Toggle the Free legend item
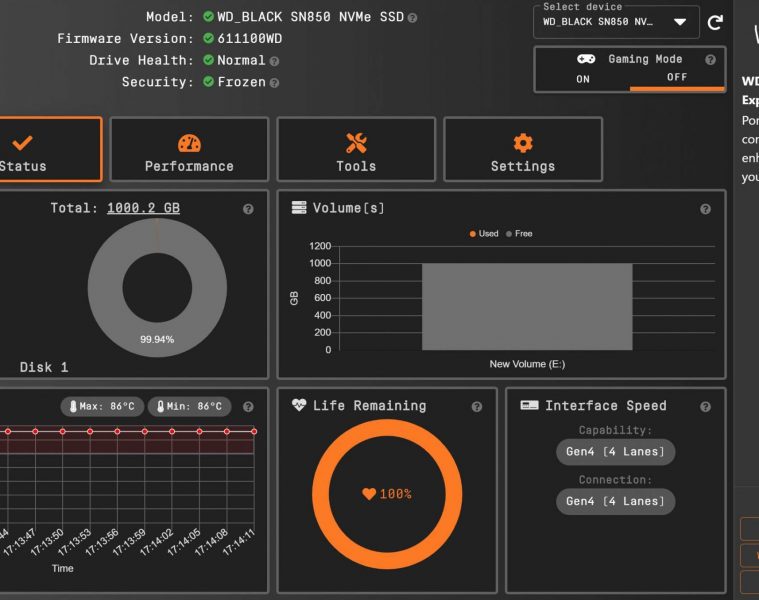759x600 pixels. click(519, 234)
